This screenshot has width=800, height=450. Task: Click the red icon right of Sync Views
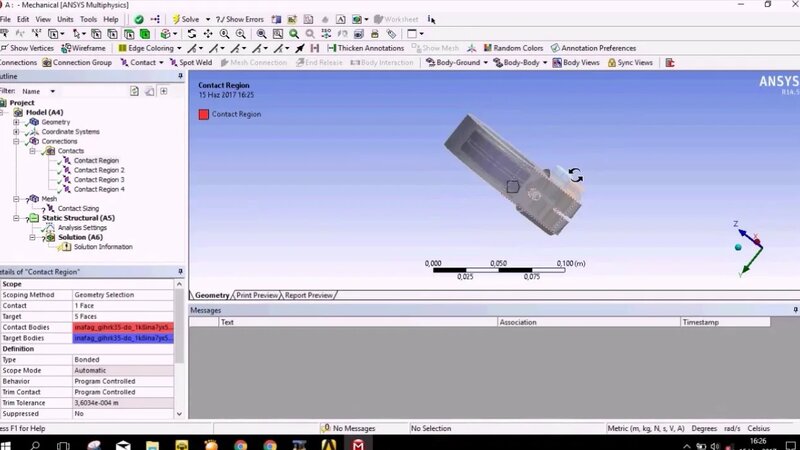(670, 62)
